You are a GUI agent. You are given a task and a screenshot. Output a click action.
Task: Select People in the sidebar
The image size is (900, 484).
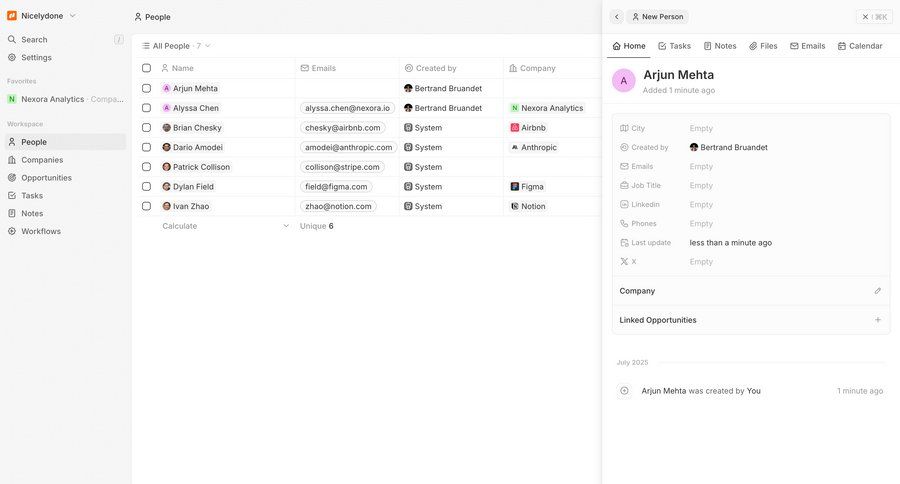pos(65,142)
